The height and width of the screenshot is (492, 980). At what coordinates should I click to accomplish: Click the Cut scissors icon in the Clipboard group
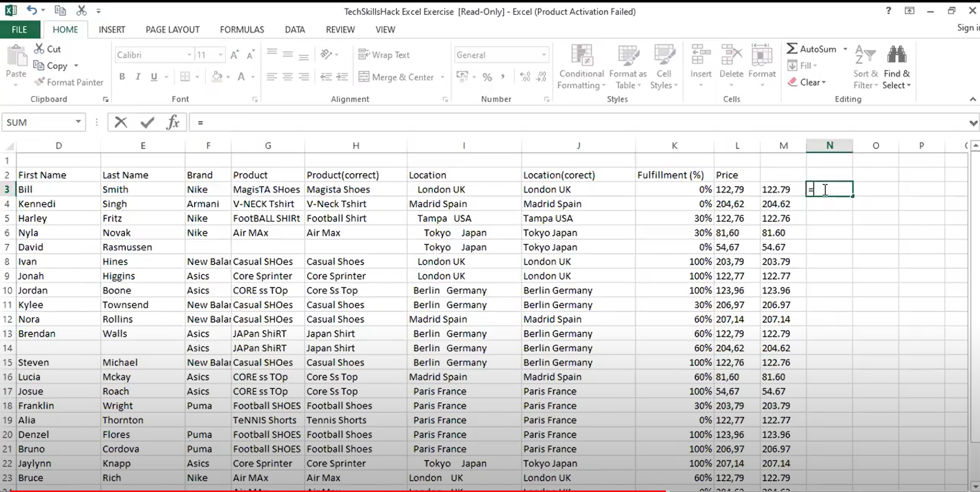coord(39,49)
